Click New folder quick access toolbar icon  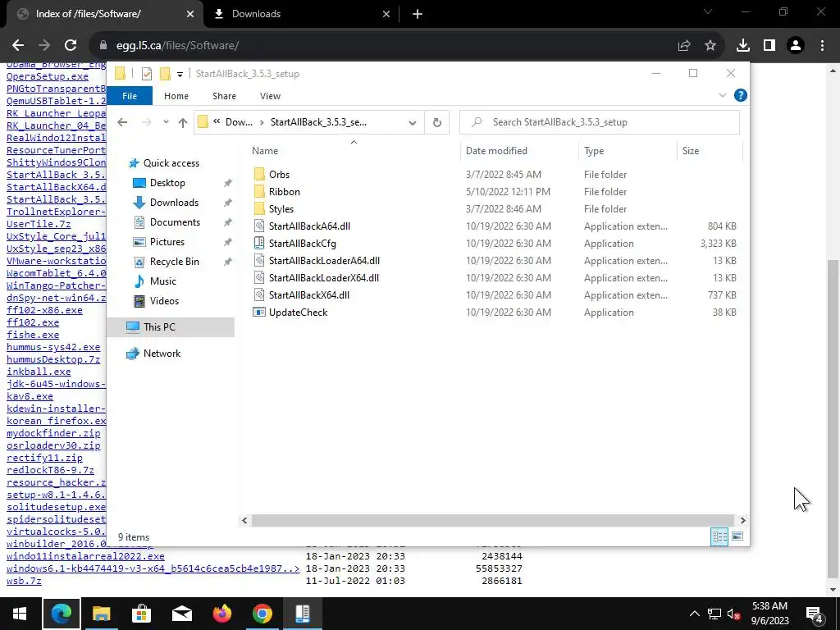coord(166,74)
